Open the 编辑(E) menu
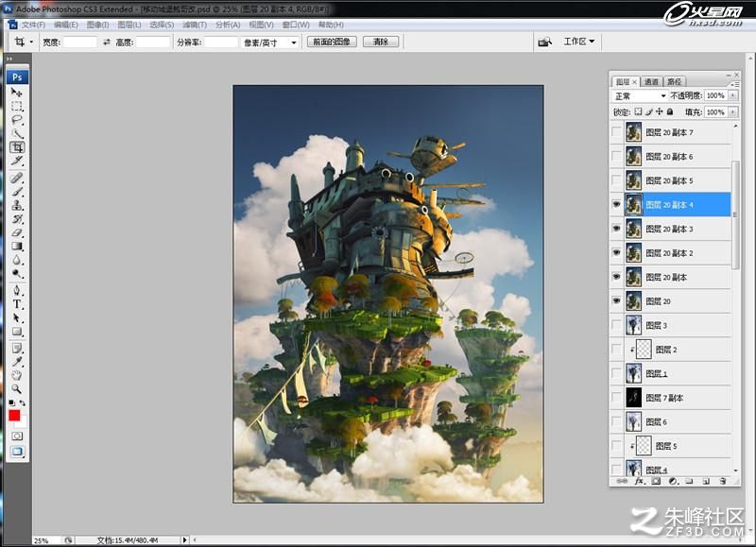Image resolution: width=756 pixels, height=547 pixels. pyautogui.click(x=65, y=25)
